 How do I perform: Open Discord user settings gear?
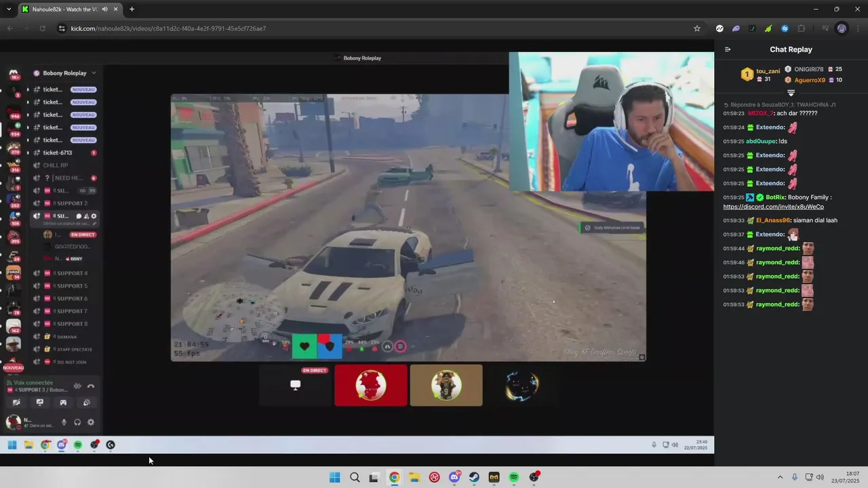pos(91,422)
